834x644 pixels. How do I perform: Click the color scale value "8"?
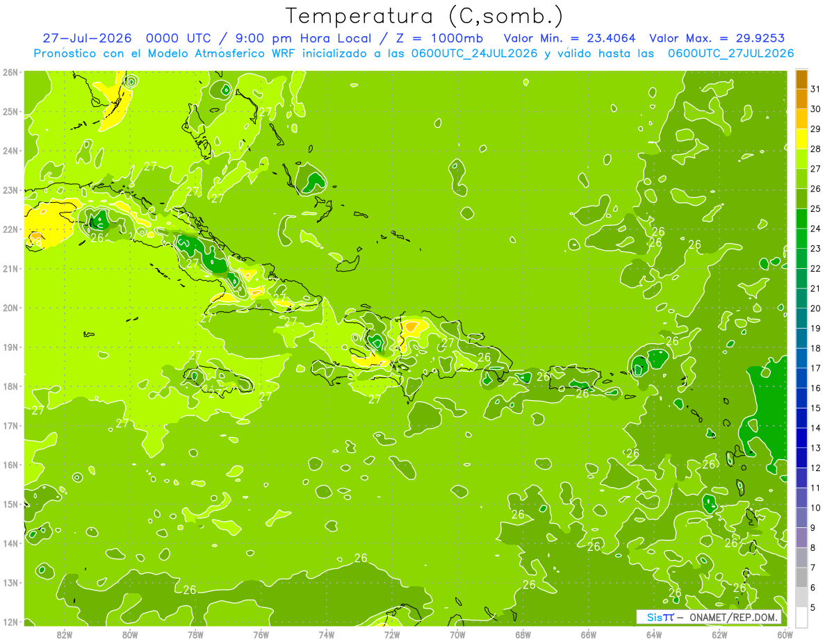(813, 548)
